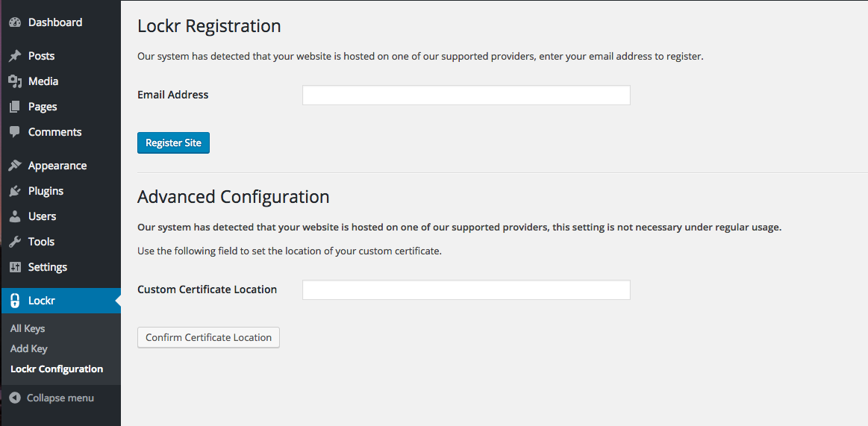Image resolution: width=868 pixels, height=426 pixels.
Task: Open the Plugins menu
Action: click(61, 191)
